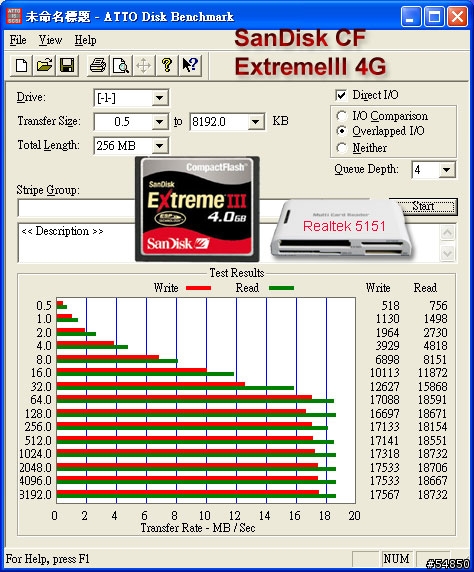
Task: Activate context help arrow-question icon
Action: coord(190,66)
